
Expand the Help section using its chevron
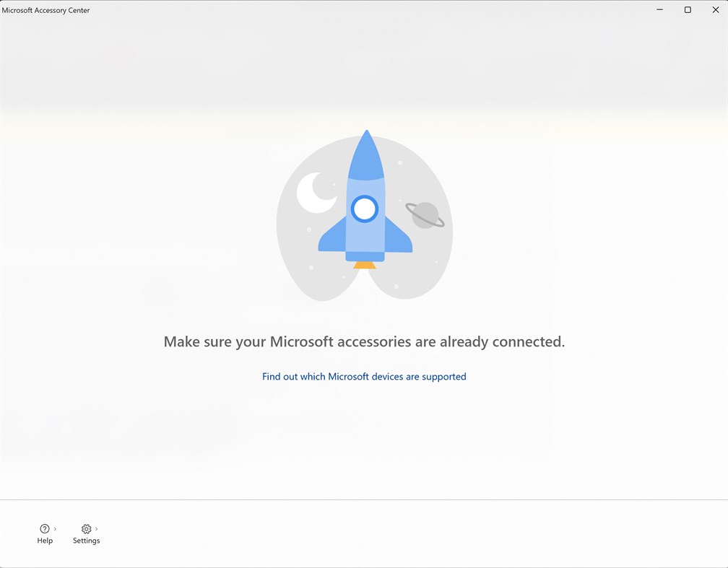(x=54, y=528)
